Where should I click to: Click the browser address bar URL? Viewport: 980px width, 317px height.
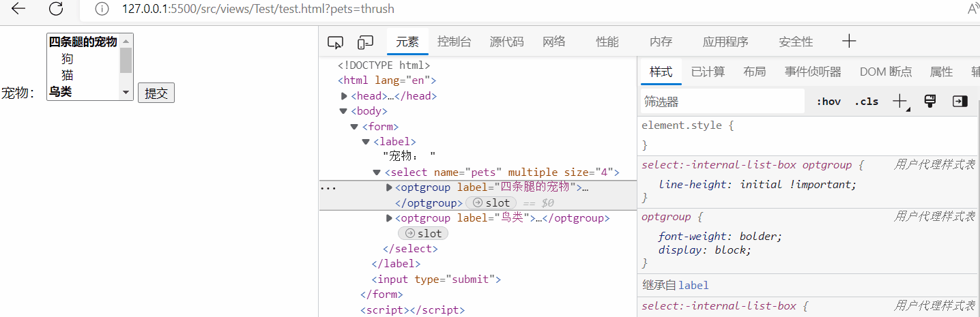pyautogui.click(x=258, y=10)
